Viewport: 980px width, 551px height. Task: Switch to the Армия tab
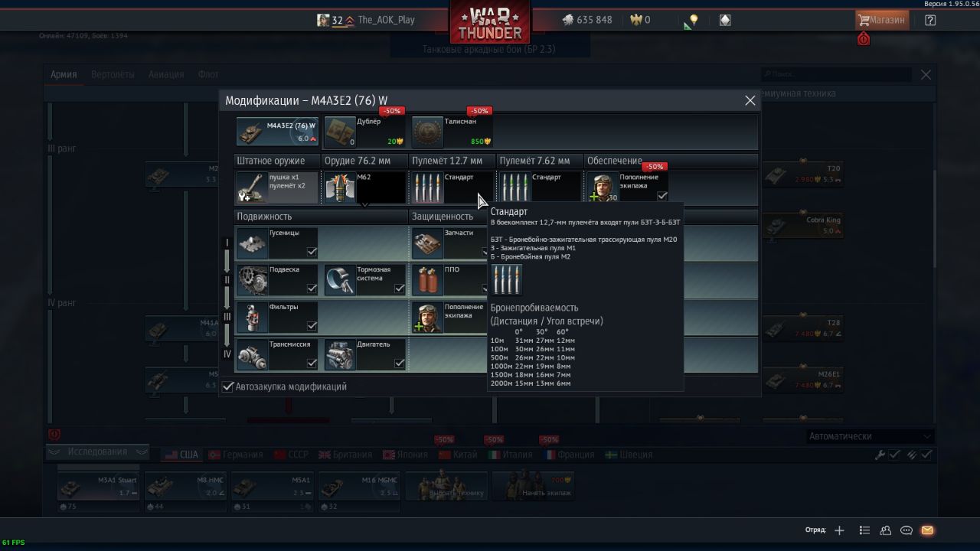[64, 74]
